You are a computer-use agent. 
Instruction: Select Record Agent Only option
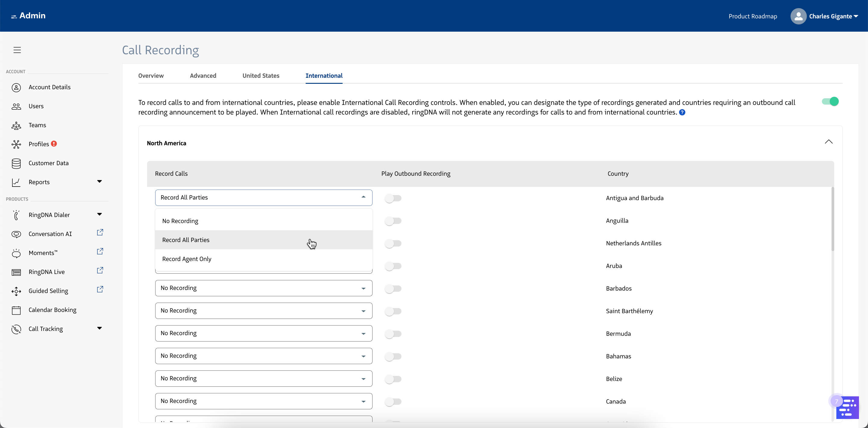point(187,259)
